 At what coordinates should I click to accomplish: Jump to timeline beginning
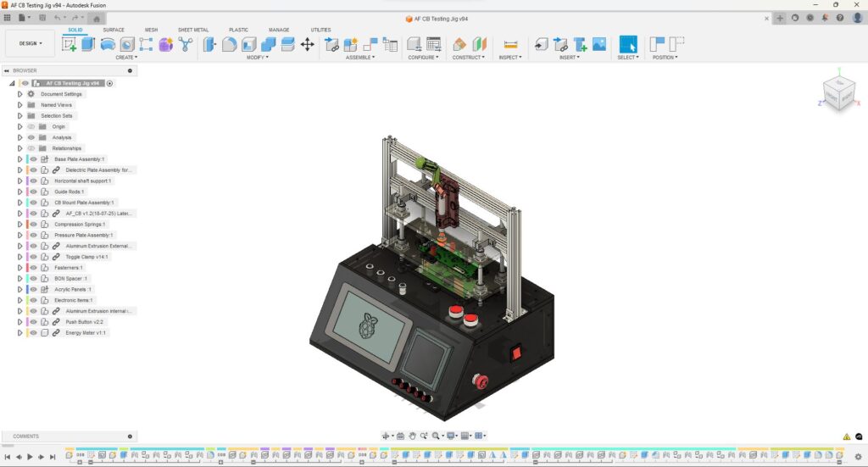pos(7,457)
